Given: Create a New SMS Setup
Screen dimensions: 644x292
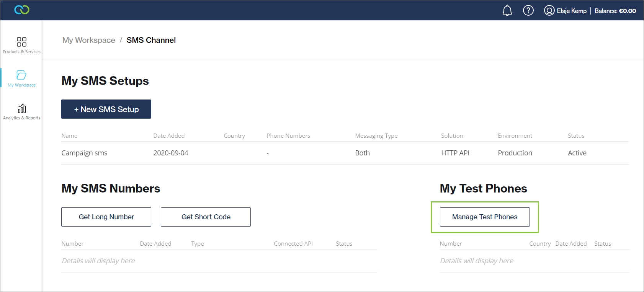Looking at the screenshot, I should [x=106, y=109].
